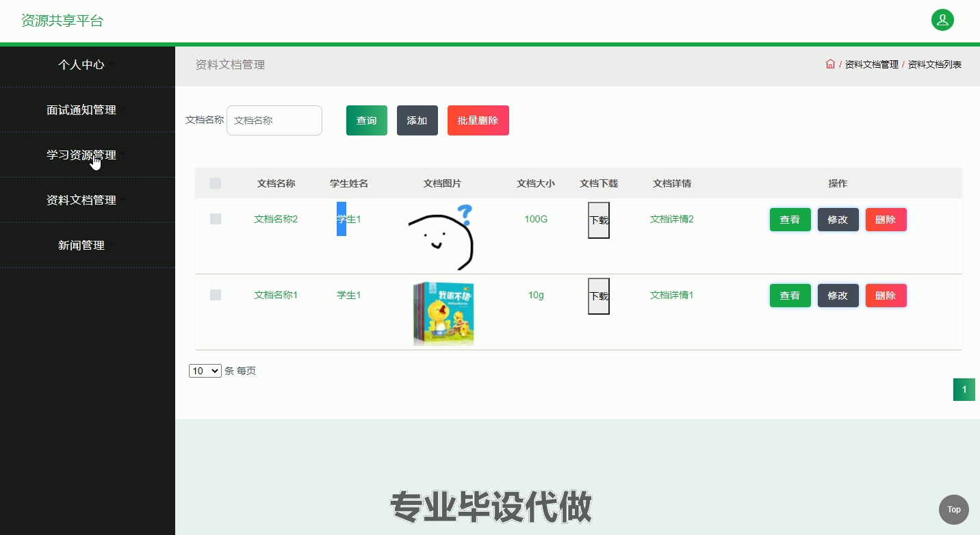Click 资料文档管理 breadcrumb link
980x535 pixels.
point(872,64)
